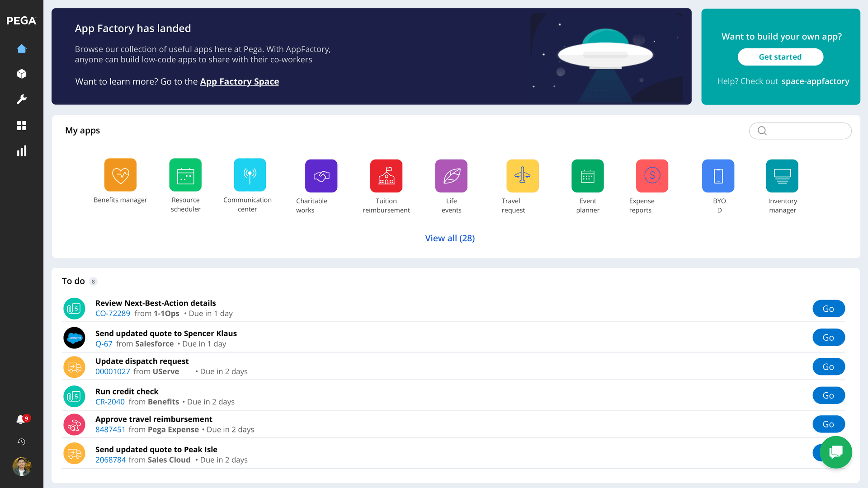Open case CO-72289 from the to-do list
868x488 pixels.
[x=113, y=313]
